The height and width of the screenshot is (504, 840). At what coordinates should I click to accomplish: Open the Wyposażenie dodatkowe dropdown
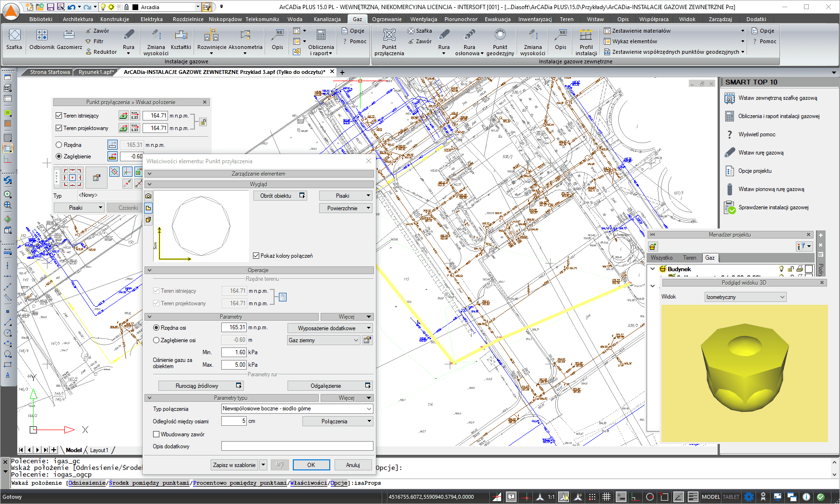coord(330,328)
